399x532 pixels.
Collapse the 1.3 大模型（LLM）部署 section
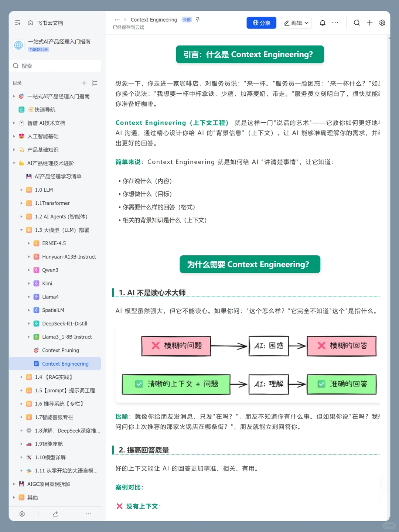click(x=21, y=230)
